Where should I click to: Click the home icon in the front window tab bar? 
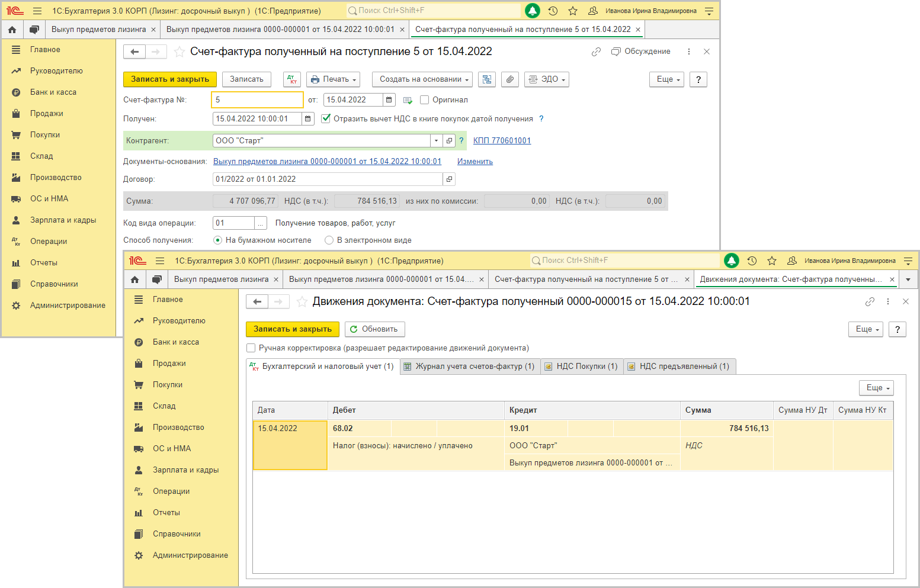(x=134, y=279)
